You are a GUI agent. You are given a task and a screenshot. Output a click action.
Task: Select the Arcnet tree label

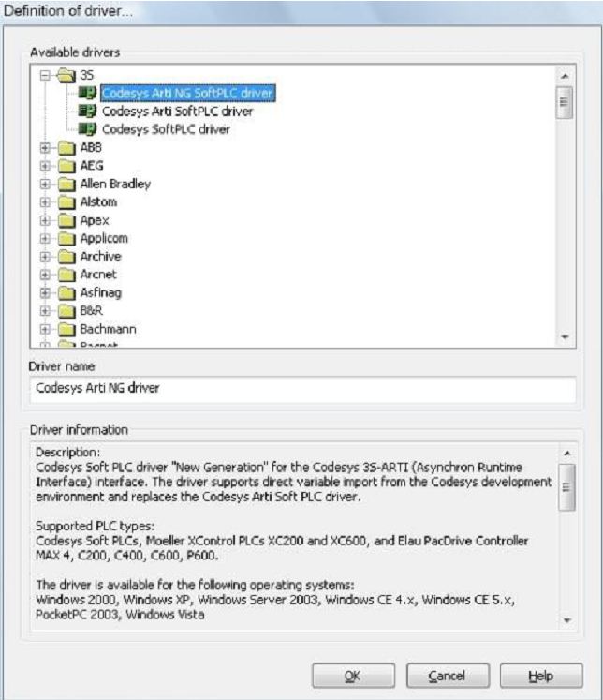(x=98, y=275)
